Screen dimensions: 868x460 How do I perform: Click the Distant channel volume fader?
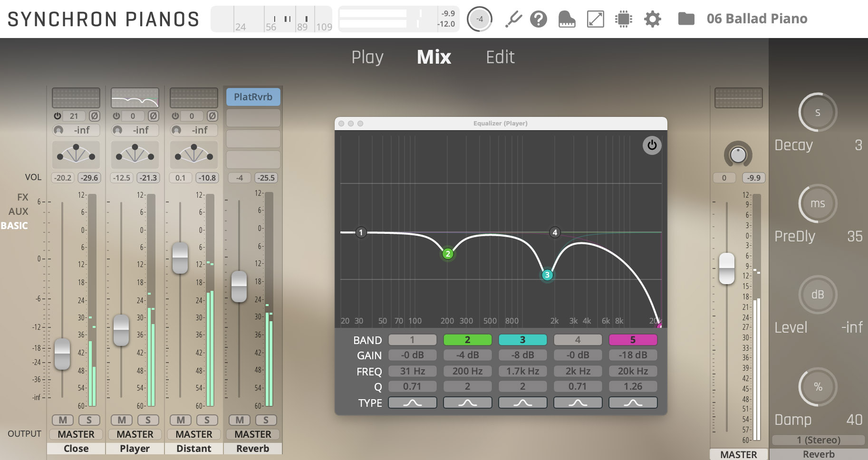tap(180, 258)
